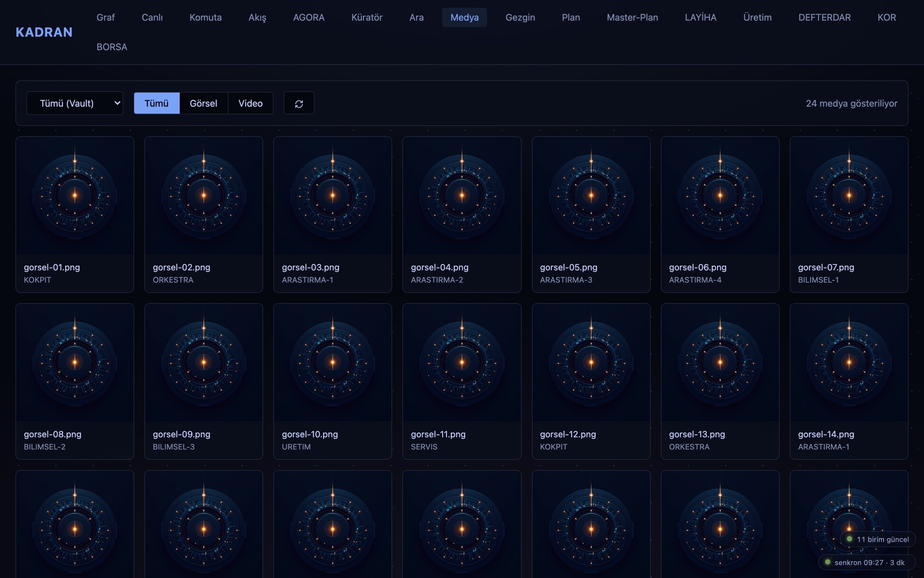Navigate to the DEFTERDAR tab
The height and width of the screenshot is (578, 924).
click(824, 17)
